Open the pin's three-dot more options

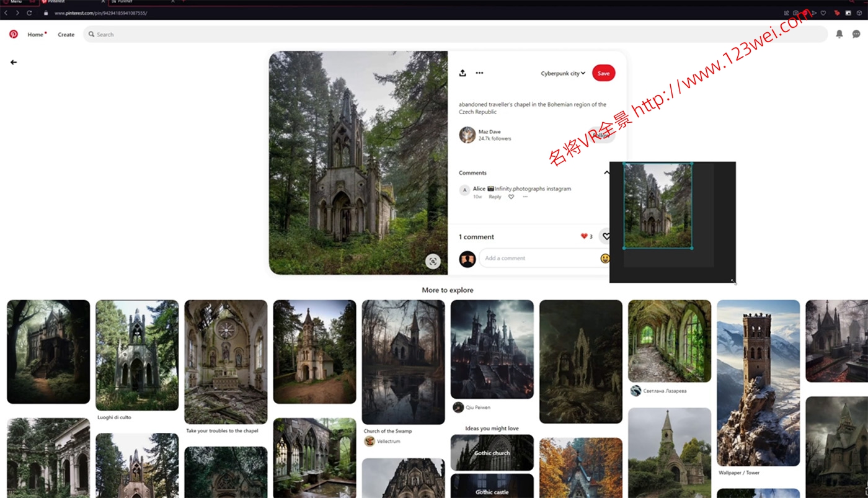click(x=479, y=73)
